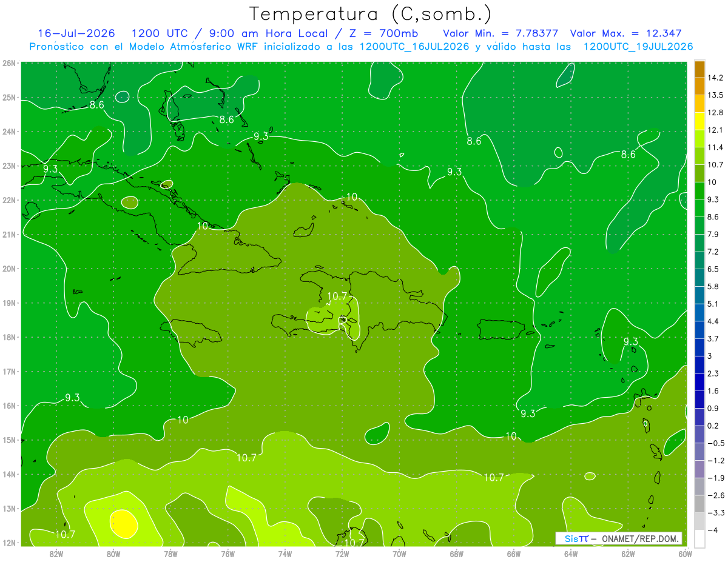Click the orange top swatch of the colorbar
The image size is (728, 562).
pyautogui.click(x=700, y=70)
